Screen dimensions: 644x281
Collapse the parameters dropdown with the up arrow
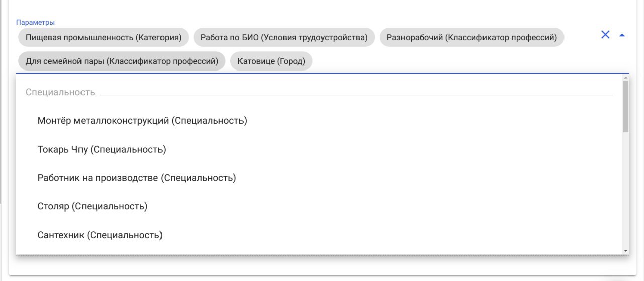pyautogui.click(x=622, y=35)
